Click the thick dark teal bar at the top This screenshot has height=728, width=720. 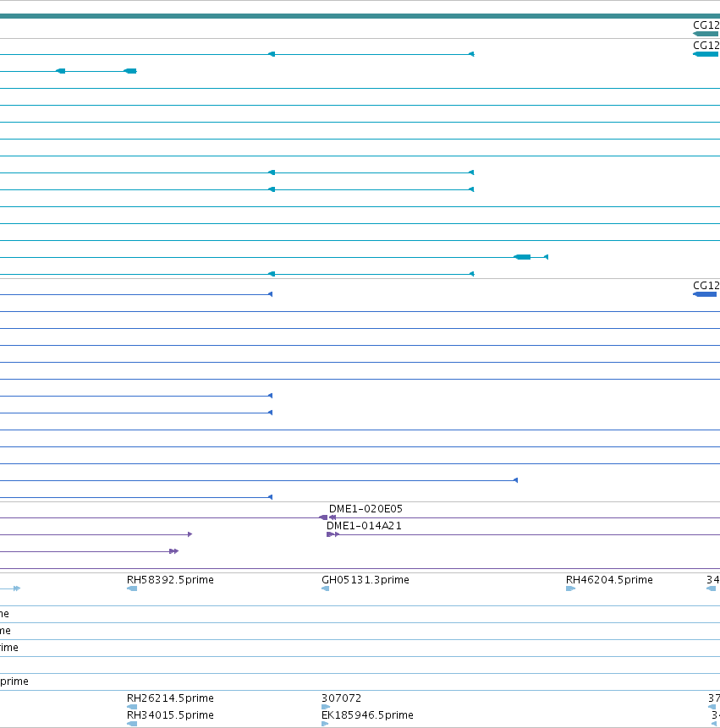point(360,16)
